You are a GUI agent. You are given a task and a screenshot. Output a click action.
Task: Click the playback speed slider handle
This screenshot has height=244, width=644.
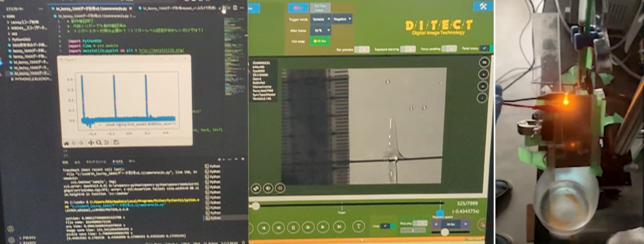click(x=445, y=232)
